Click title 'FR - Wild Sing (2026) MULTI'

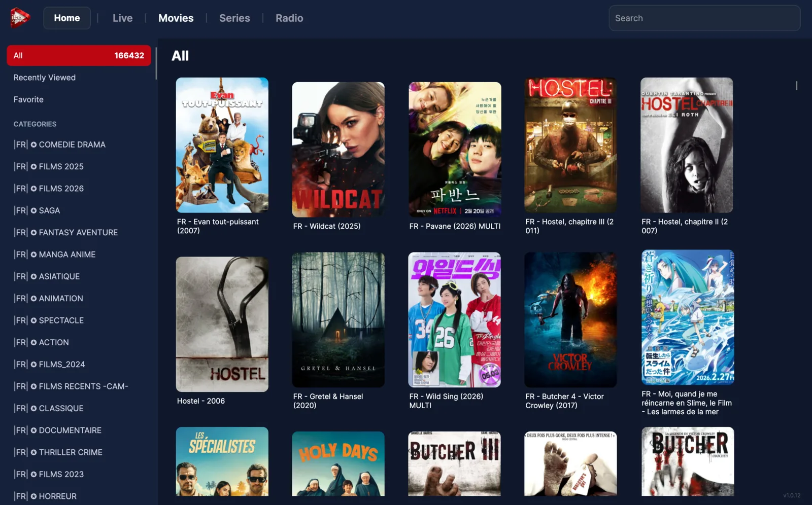click(x=446, y=401)
